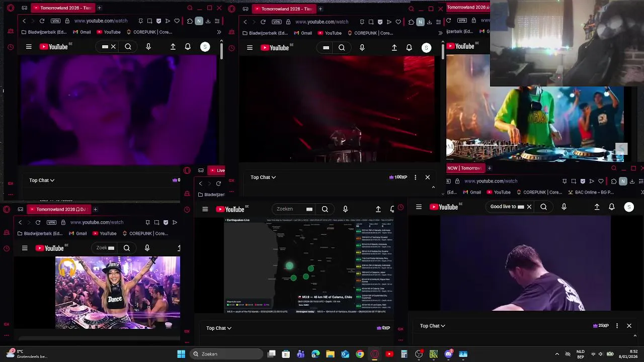
Task: Open Easy Setup menu in top-left Opera toolbar
Action: tap(217, 21)
